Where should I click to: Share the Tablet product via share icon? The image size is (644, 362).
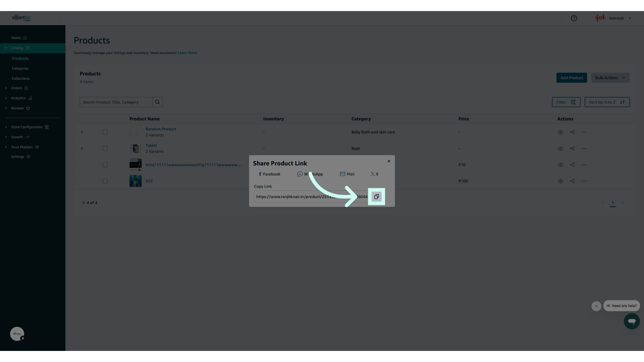coord(572,148)
